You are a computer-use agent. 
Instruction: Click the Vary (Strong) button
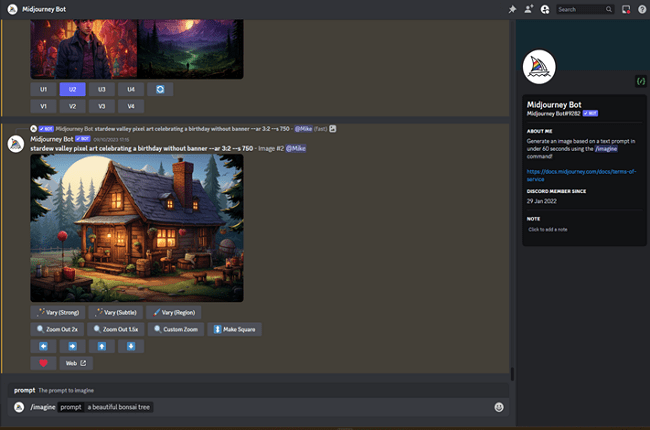coord(57,312)
